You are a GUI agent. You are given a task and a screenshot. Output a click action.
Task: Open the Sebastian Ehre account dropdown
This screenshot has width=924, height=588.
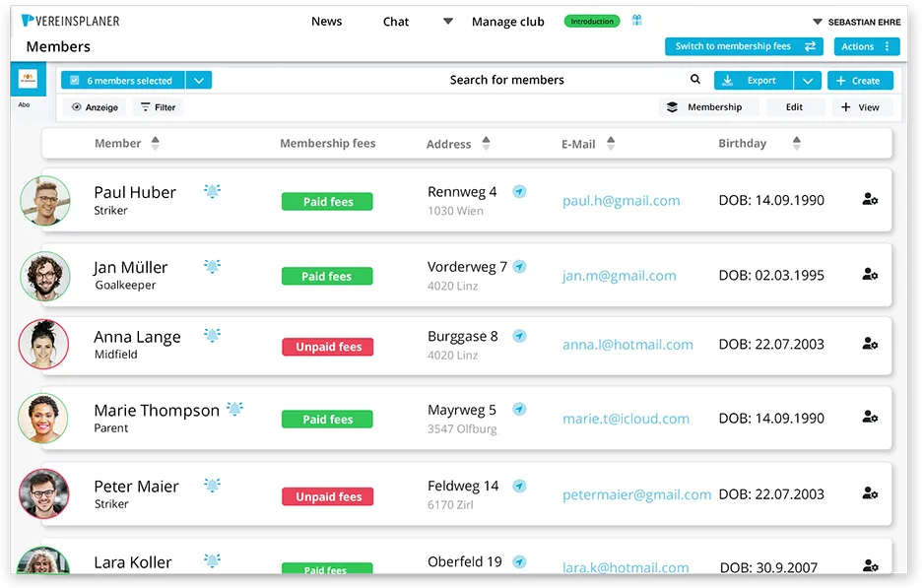click(859, 20)
